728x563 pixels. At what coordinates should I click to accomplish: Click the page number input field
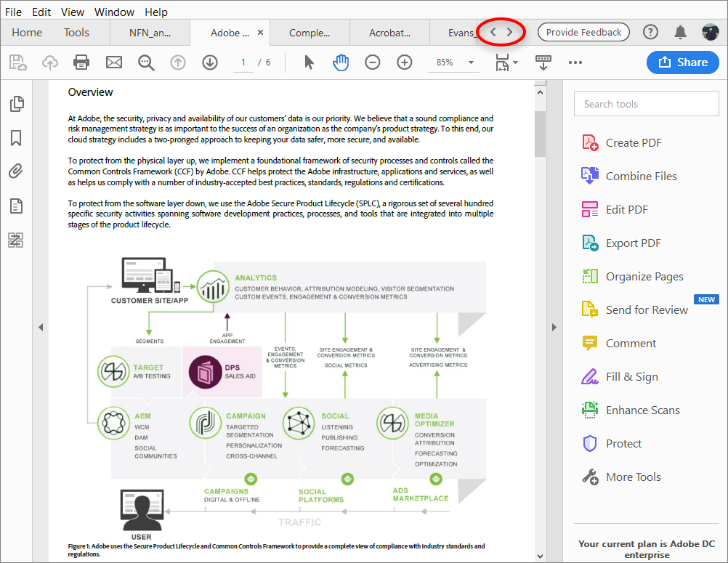(243, 62)
